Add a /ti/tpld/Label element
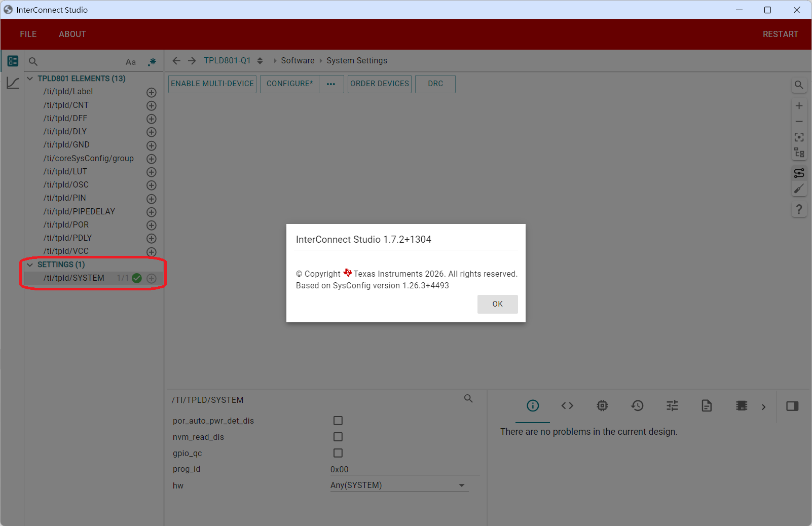 pyautogui.click(x=151, y=92)
